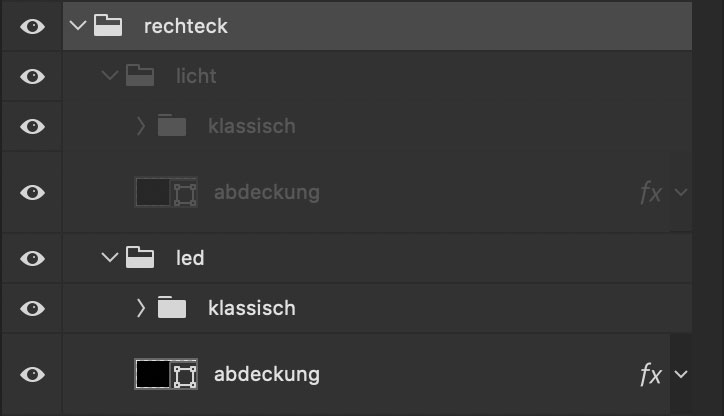Click the dimmed licht group folder icon
Viewport: 724px width, 416px height.
click(140, 75)
